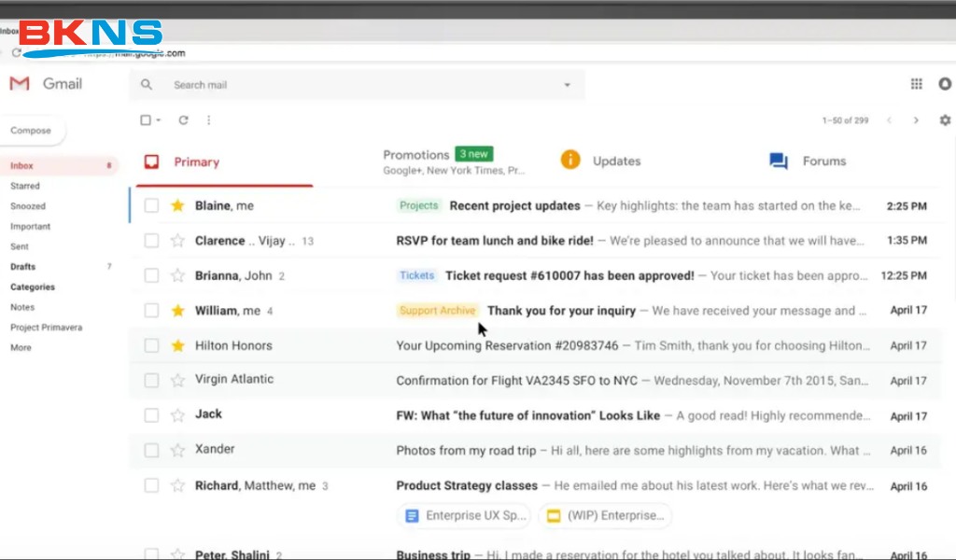
Task: Click the Gmail logo
Action: click(x=47, y=83)
